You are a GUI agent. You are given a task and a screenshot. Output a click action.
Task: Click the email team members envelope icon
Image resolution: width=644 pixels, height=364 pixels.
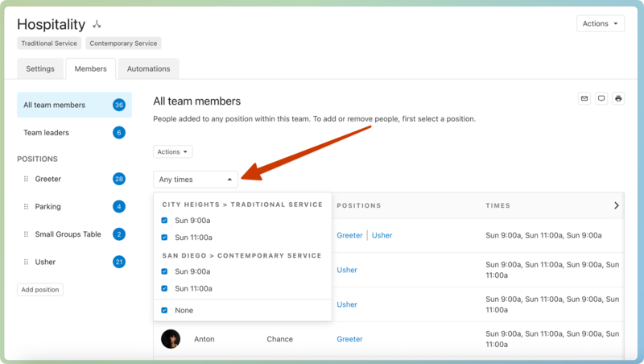point(584,98)
